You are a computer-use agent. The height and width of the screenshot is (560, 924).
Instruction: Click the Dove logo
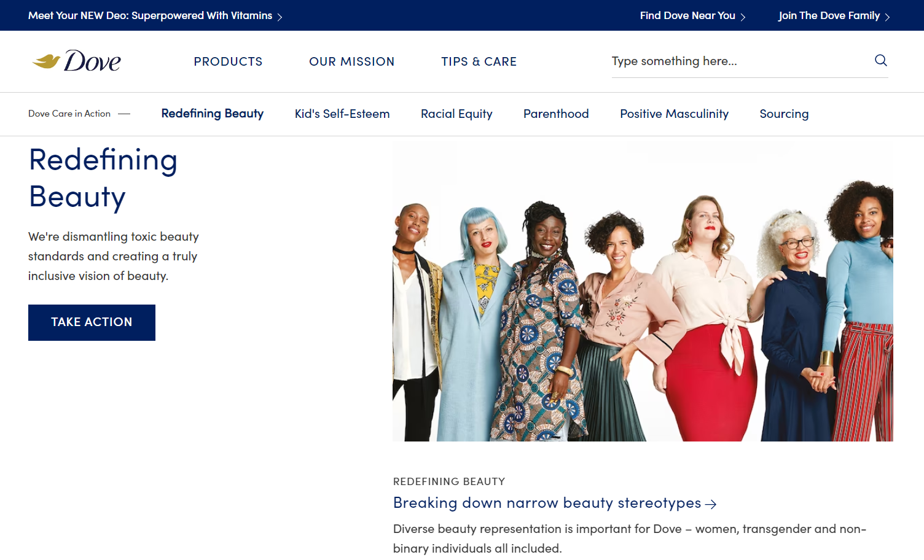point(76,61)
